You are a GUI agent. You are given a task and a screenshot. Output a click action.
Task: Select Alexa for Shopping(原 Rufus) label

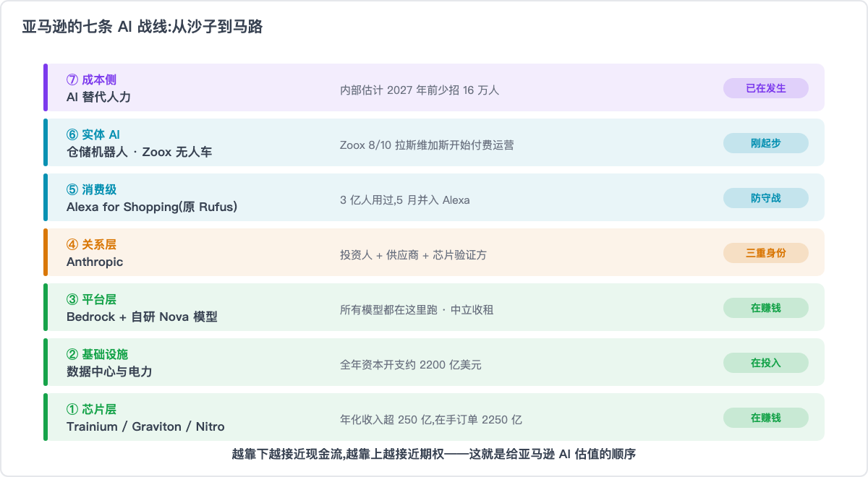152,207
